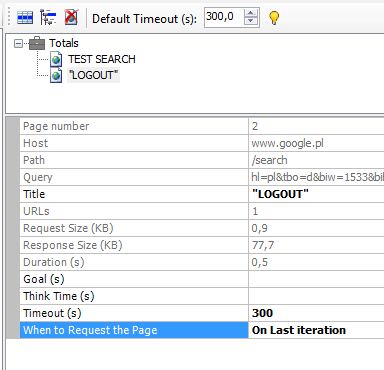The width and height of the screenshot is (384, 370).
Task: Select the "LOGOUT" page item
Action: 93,75
